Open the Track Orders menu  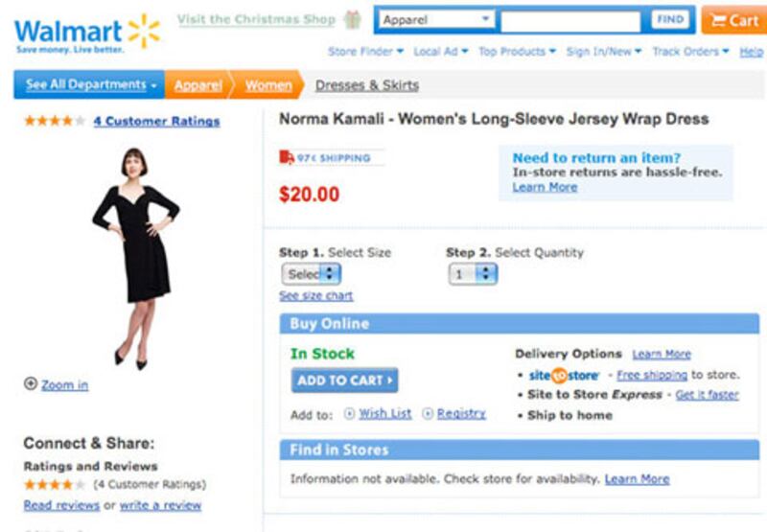[690, 52]
